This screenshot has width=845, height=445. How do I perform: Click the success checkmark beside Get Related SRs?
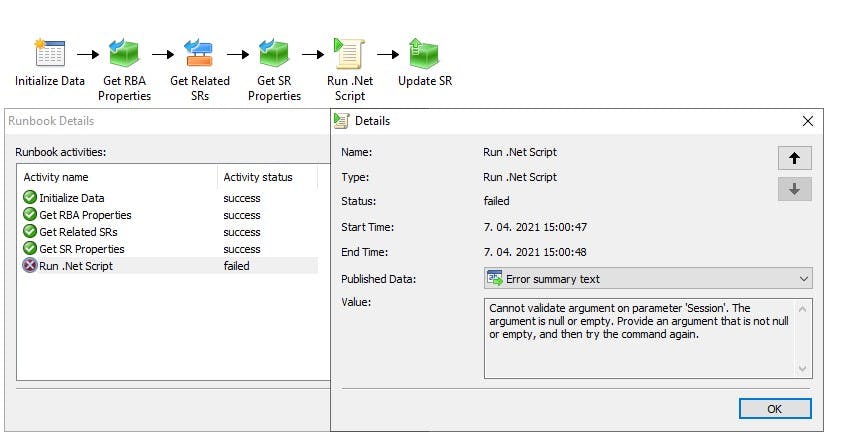(x=30, y=232)
